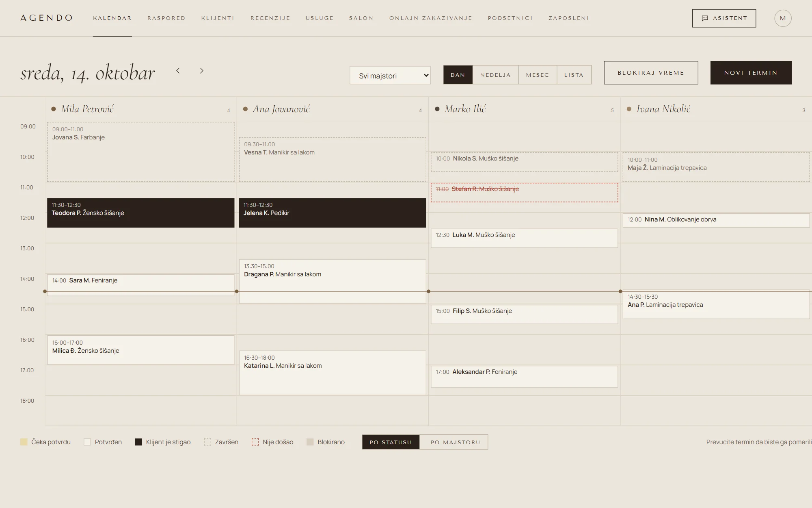The width and height of the screenshot is (812, 508).
Task: Open user profile avatar M
Action: (783, 18)
